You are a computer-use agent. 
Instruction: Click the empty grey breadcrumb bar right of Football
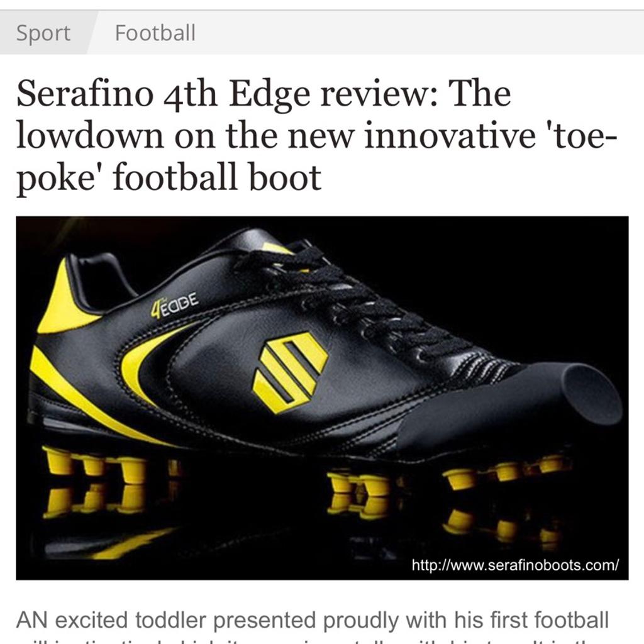pos(419,33)
